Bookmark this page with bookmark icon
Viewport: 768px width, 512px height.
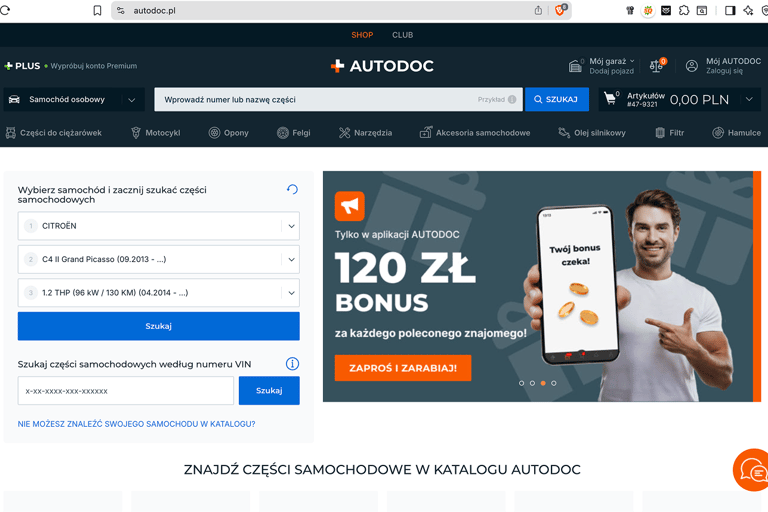pos(97,10)
